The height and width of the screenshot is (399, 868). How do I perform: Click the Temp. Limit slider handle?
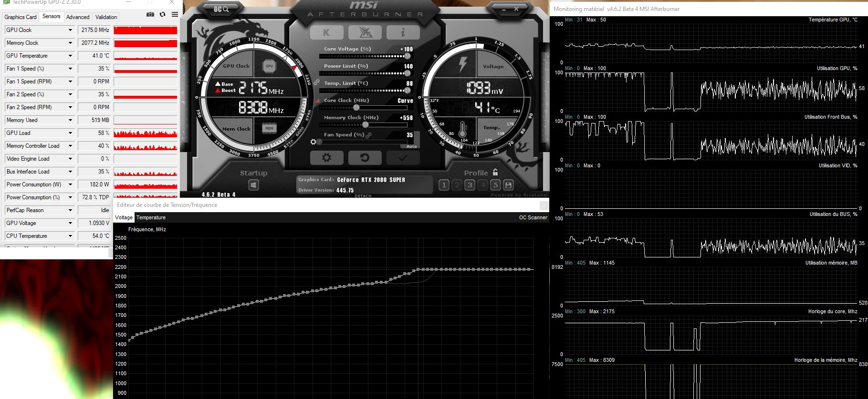pos(407,91)
